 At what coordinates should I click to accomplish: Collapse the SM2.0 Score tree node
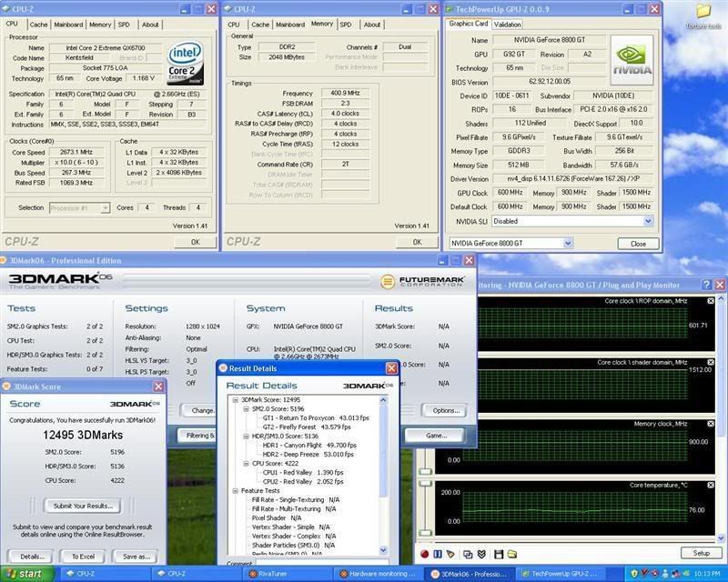244,409
